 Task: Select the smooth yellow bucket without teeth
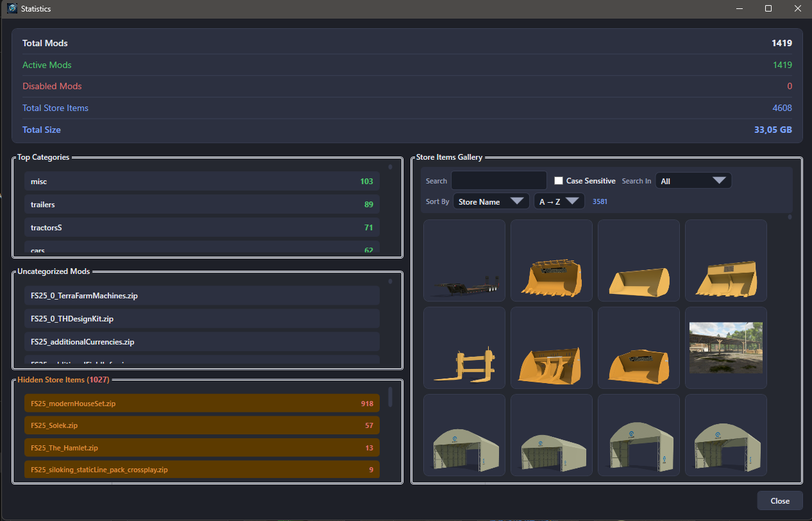point(638,260)
